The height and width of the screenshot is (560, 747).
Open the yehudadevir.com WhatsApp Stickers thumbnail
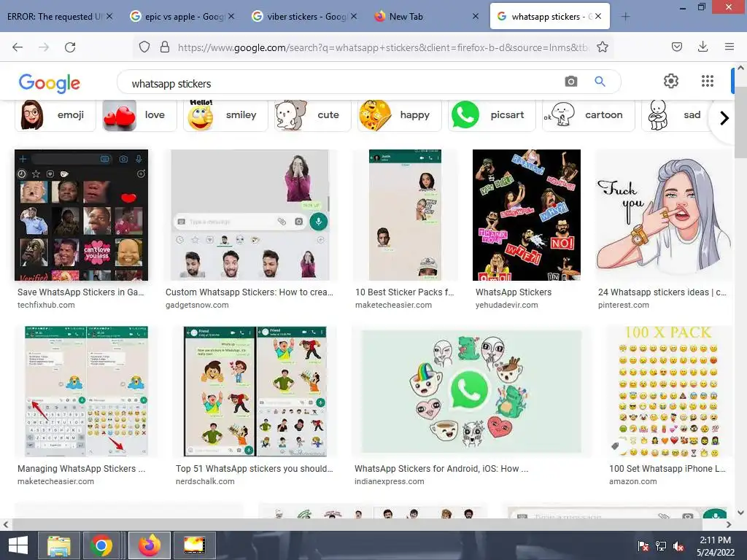[x=527, y=215]
